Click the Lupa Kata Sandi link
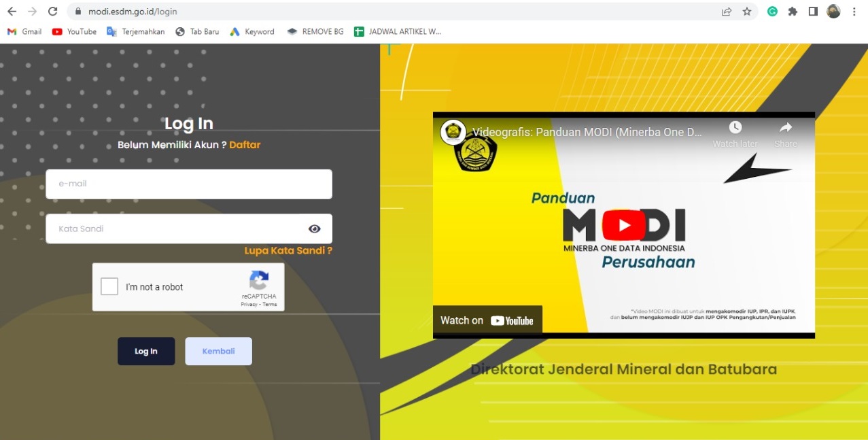The height and width of the screenshot is (440, 868). [288, 250]
